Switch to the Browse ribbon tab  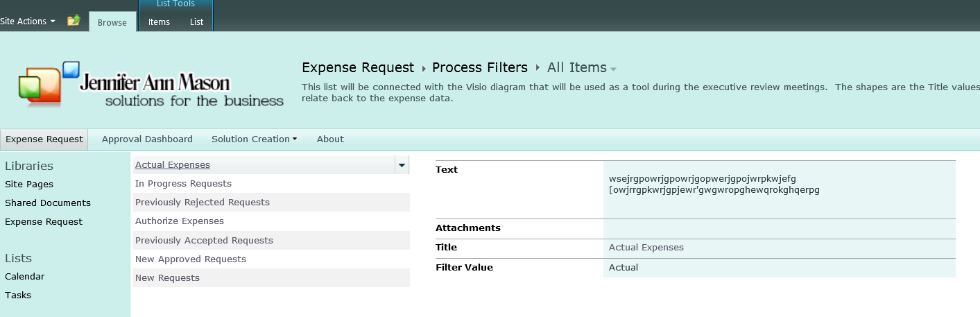pos(112,22)
